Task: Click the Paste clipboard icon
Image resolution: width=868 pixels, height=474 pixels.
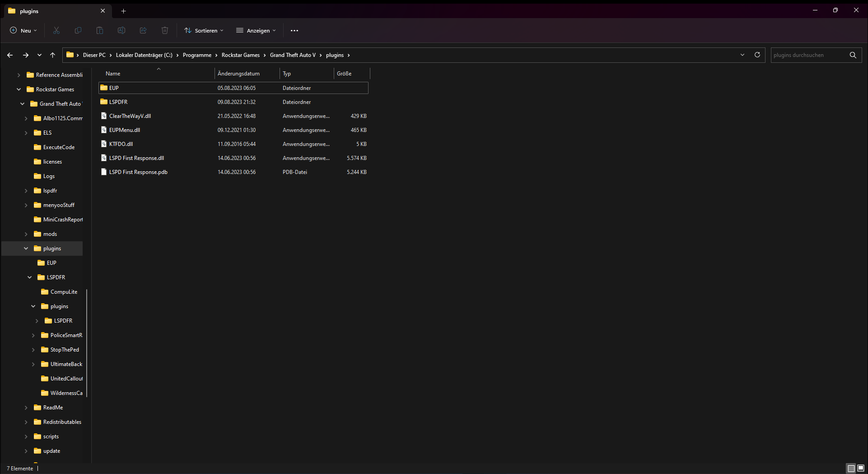Action: pyautogui.click(x=100, y=30)
